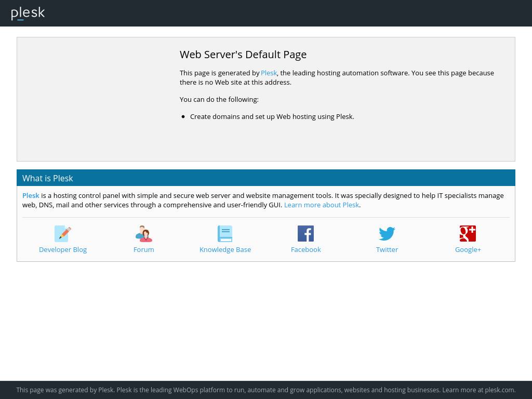Open the Learn more about Plesk link

(x=321, y=205)
